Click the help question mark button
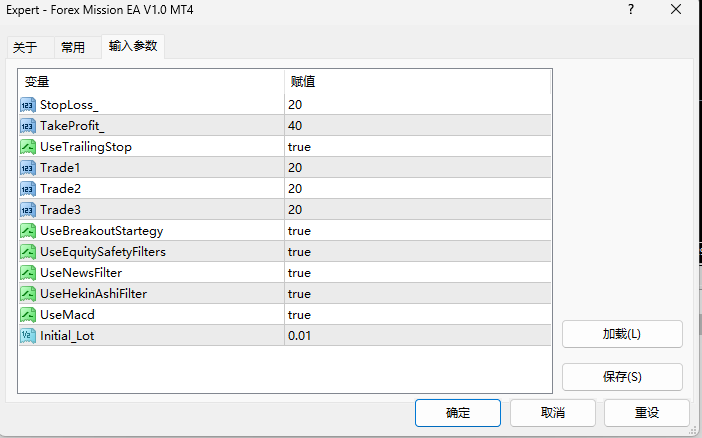 [x=631, y=9]
